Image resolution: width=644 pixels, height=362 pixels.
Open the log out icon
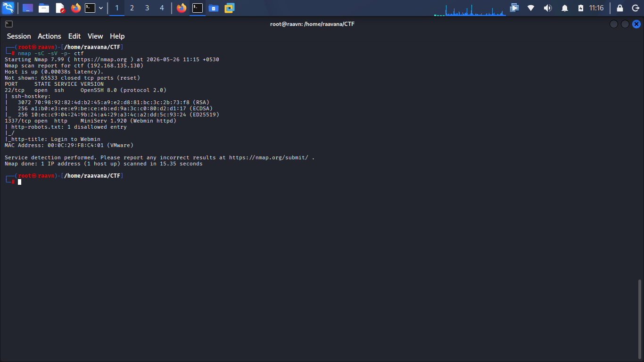click(x=635, y=8)
